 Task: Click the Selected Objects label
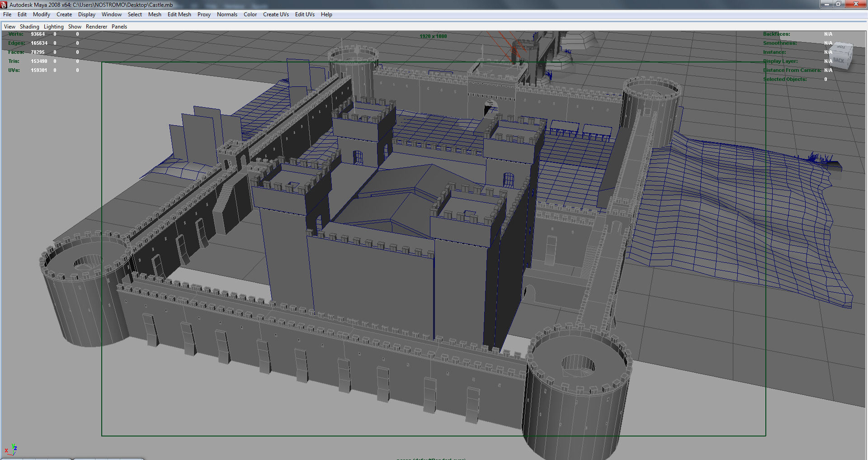click(785, 79)
